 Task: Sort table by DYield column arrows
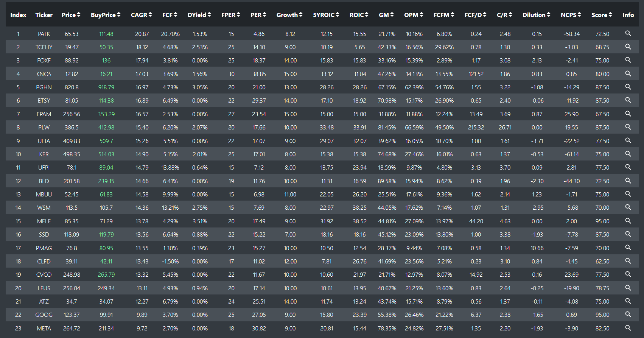click(x=209, y=15)
